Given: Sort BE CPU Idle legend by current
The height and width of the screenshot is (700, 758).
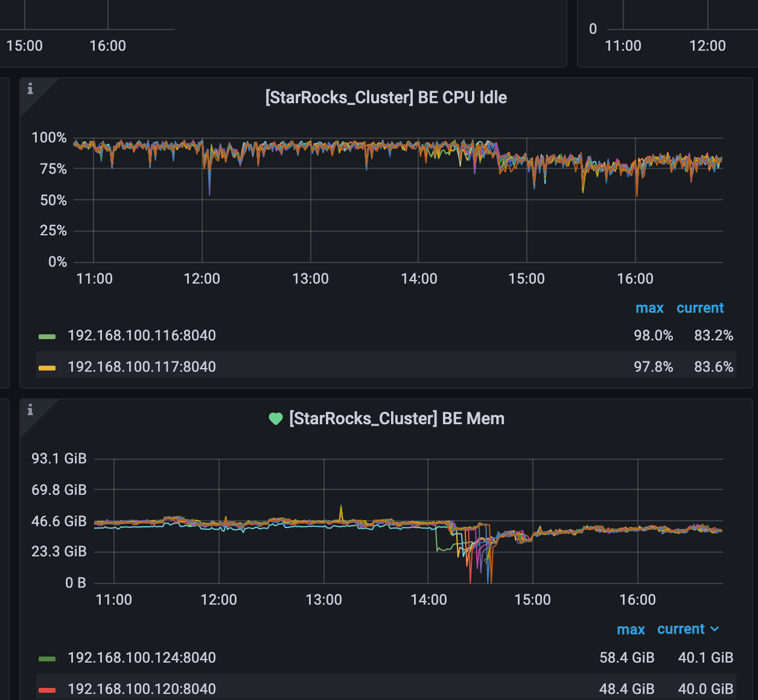Looking at the screenshot, I should coord(700,308).
